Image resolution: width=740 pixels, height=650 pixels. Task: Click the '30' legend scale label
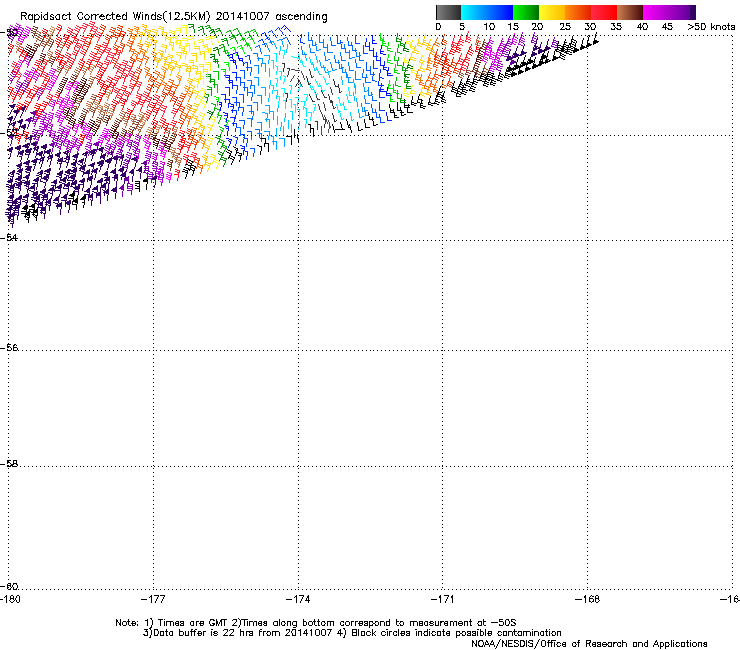click(590, 27)
